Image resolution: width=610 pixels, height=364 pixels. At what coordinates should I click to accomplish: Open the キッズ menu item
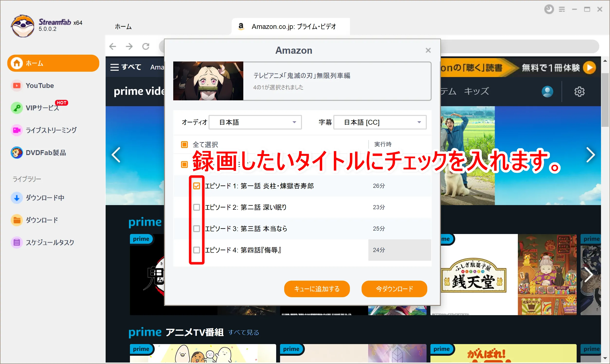point(476,91)
